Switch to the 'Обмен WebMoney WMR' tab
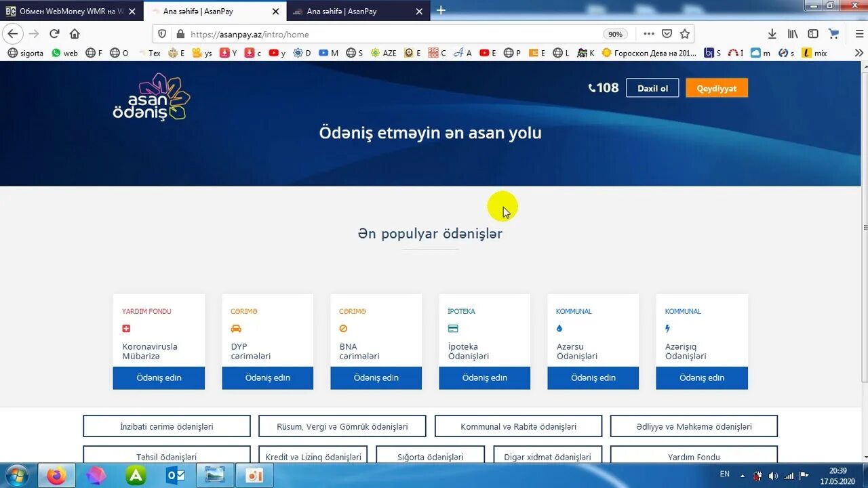 pos(71,12)
